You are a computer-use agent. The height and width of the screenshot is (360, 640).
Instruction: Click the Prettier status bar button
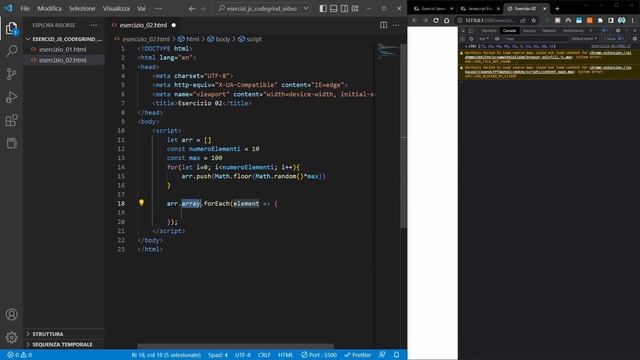point(358,355)
